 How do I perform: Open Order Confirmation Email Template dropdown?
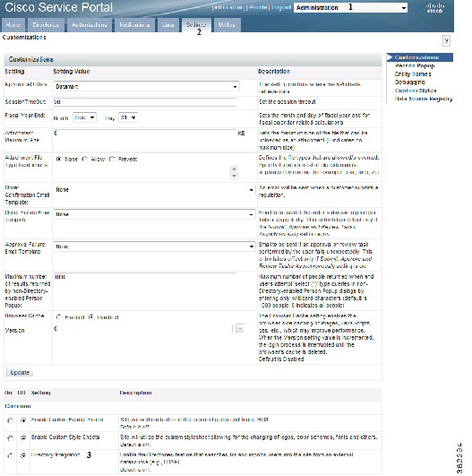(x=154, y=190)
